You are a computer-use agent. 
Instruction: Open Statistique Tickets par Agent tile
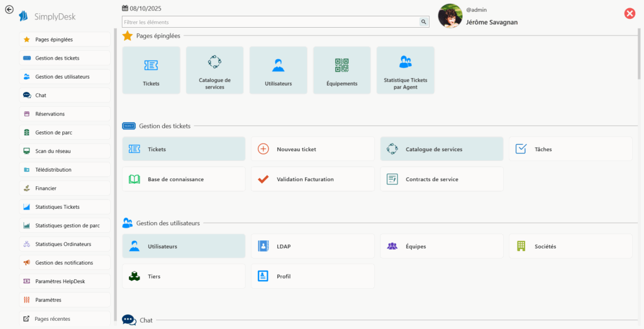pos(406,70)
